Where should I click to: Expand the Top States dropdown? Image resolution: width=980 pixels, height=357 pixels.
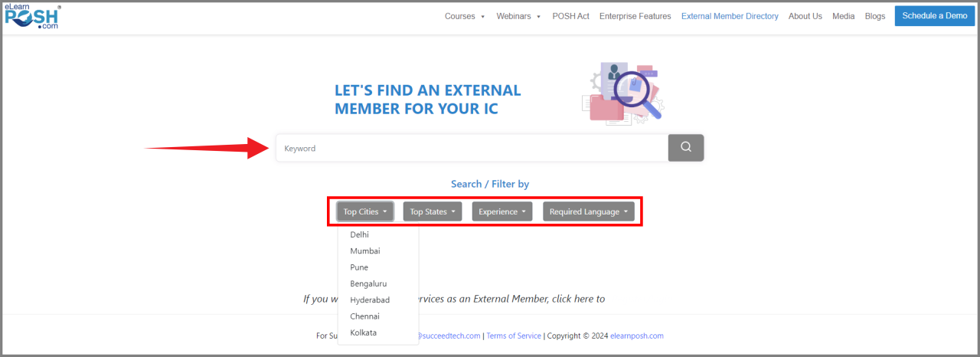click(433, 212)
